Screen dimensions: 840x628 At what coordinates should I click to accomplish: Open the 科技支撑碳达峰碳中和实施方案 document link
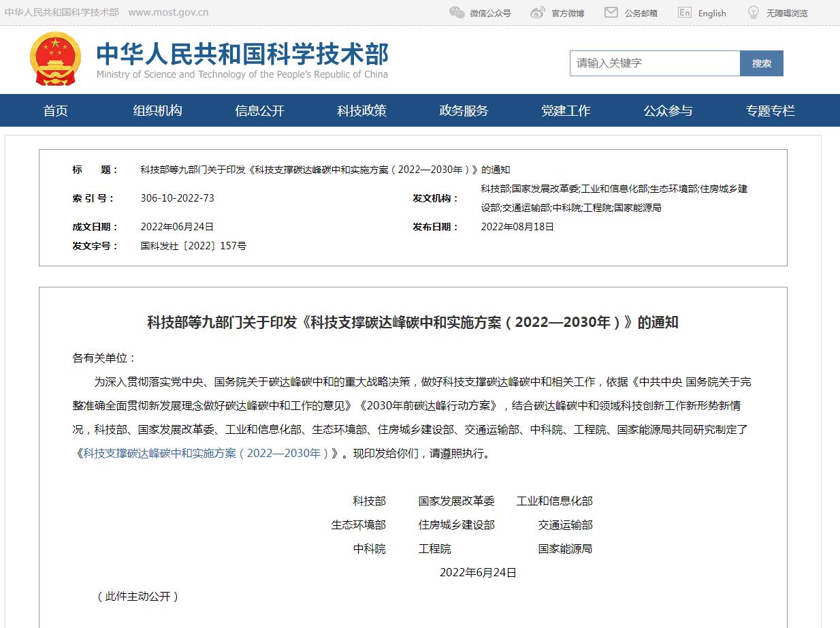pos(206,453)
